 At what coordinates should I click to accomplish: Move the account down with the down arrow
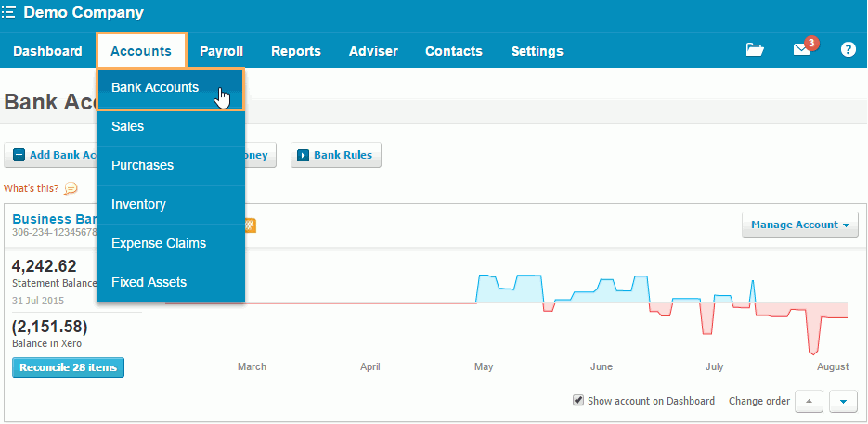[x=844, y=402]
